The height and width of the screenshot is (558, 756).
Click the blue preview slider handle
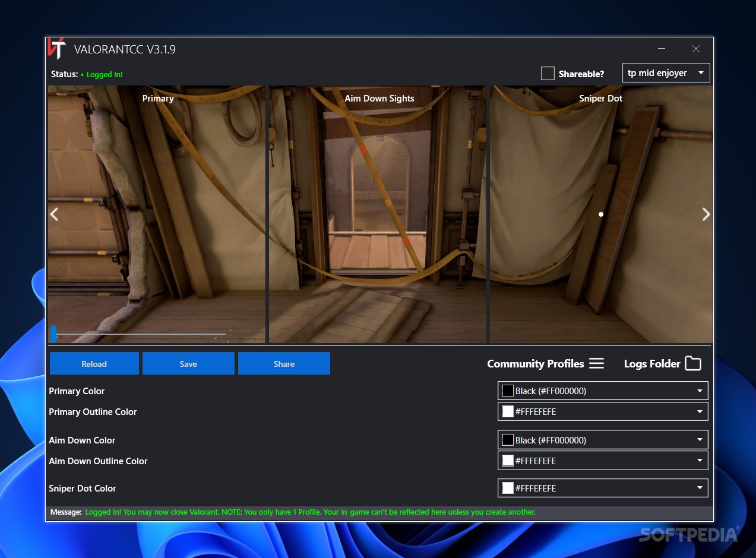(x=53, y=334)
